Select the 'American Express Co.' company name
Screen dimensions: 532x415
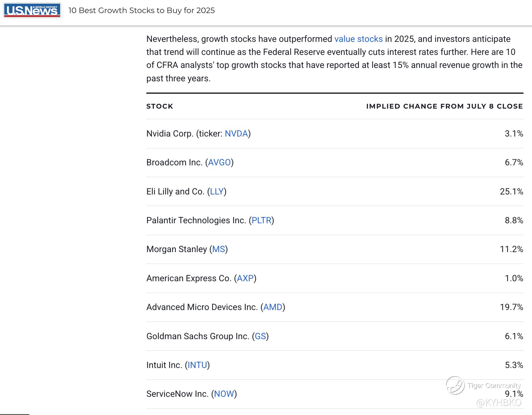tap(189, 278)
